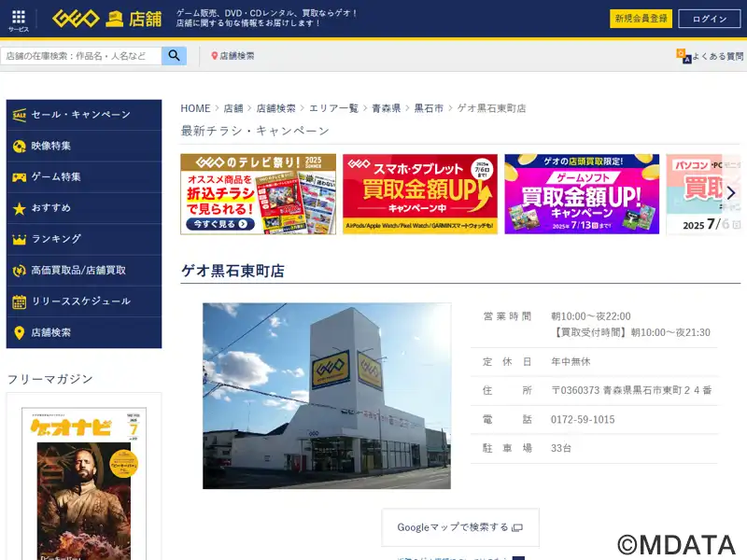Screen dimensions: 747x560
Task: Click the SALE tag icon in sidebar
Action: tap(19, 115)
